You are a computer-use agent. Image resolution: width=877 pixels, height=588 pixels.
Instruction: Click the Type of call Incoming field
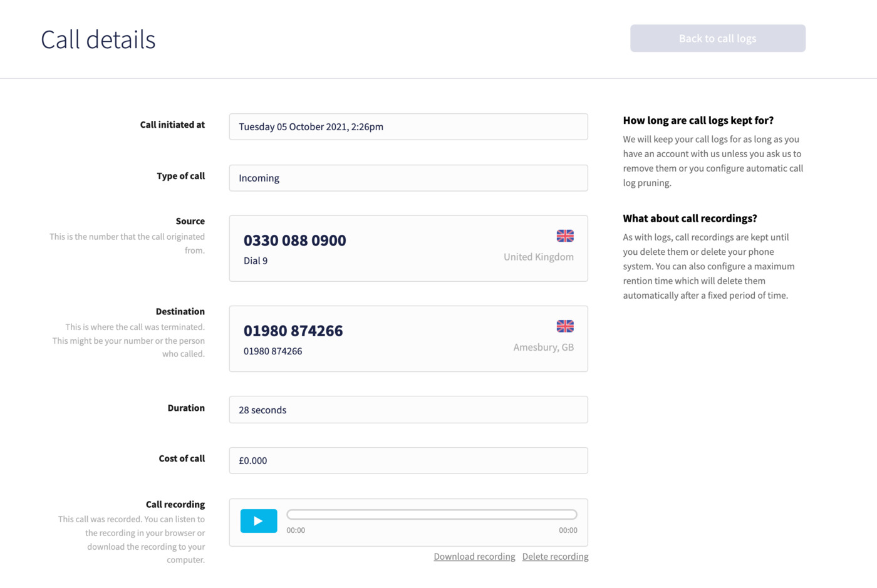[408, 178]
